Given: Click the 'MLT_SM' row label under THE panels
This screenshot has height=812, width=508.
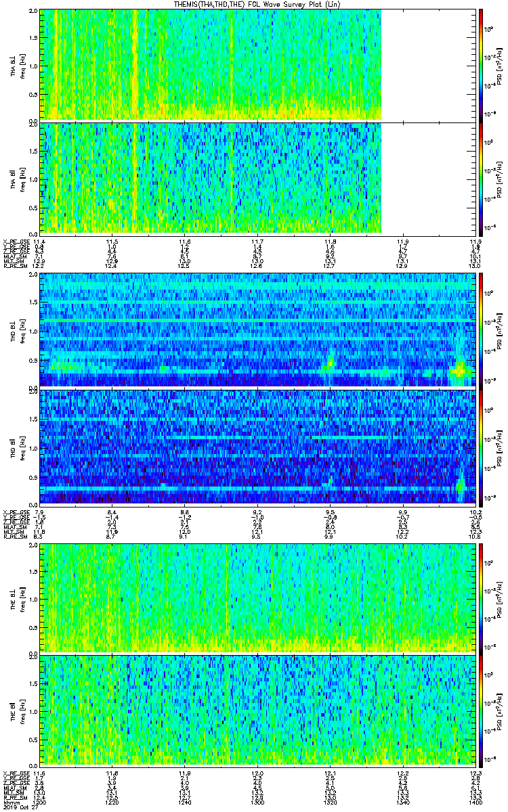Looking at the screenshot, I should pyautogui.click(x=14, y=793).
